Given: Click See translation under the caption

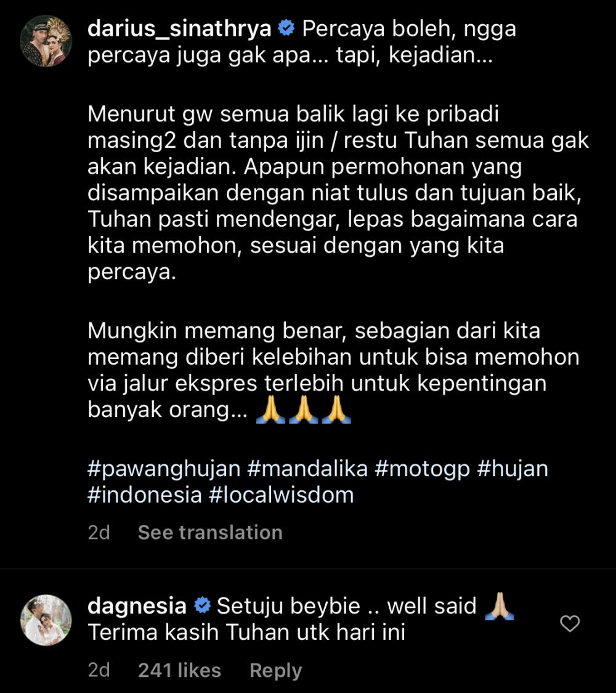Looking at the screenshot, I should coord(210,533).
